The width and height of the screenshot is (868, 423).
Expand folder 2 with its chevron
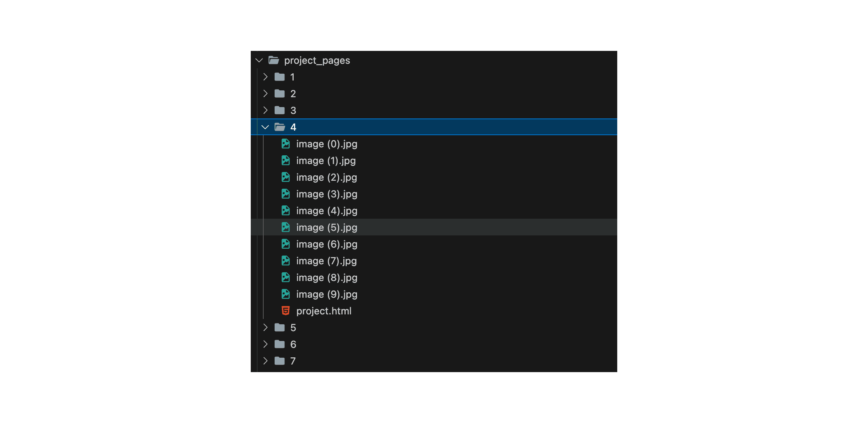pyautogui.click(x=265, y=94)
